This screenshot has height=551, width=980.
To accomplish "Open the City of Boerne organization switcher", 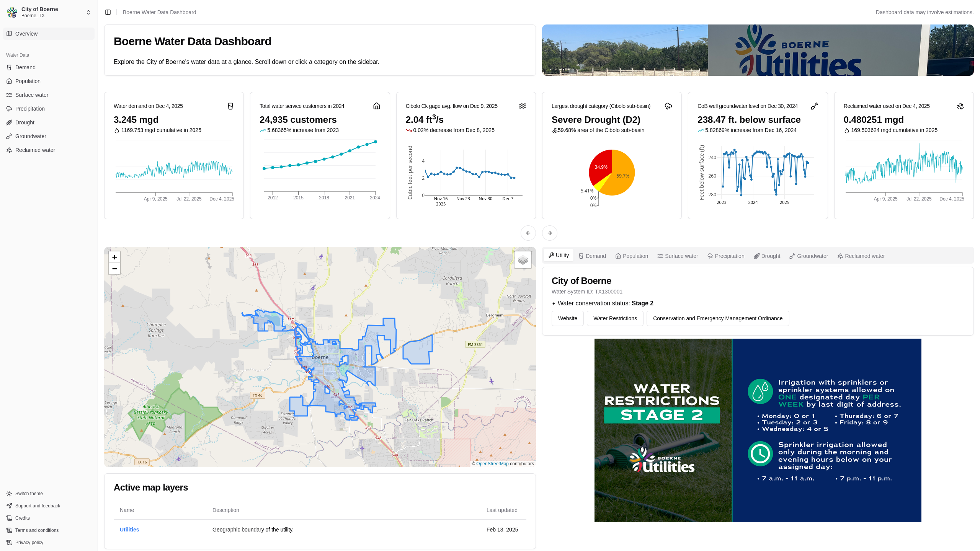I will point(49,12).
